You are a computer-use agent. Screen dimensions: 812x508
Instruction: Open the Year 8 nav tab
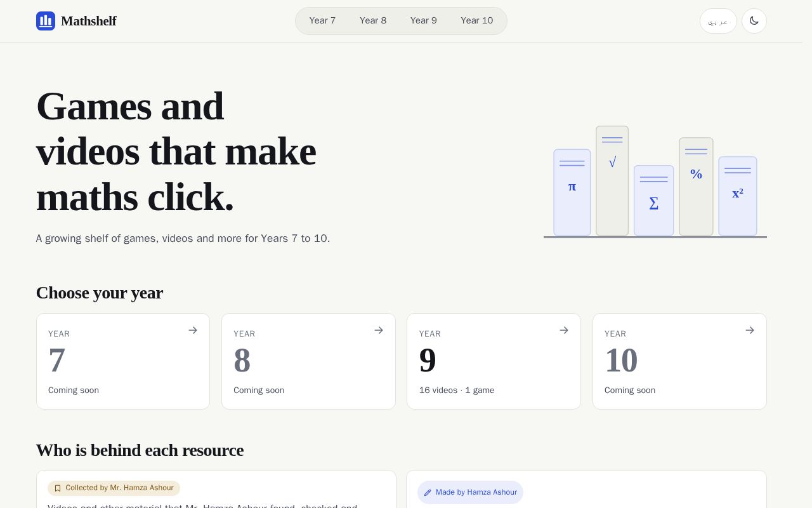(373, 21)
